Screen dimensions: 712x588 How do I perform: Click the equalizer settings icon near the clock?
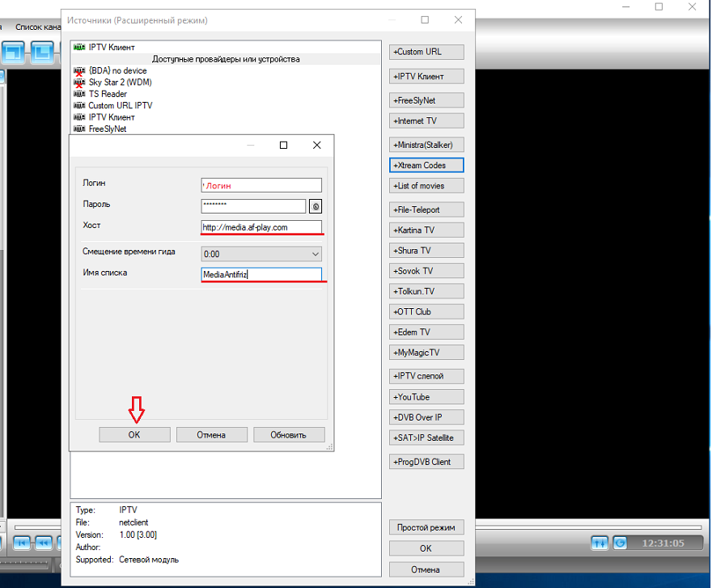(x=600, y=543)
